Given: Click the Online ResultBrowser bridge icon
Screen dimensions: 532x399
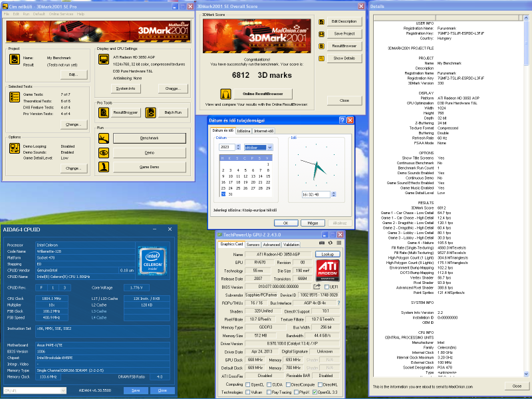Looking at the screenshot, I should pyautogui.click(x=225, y=94).
